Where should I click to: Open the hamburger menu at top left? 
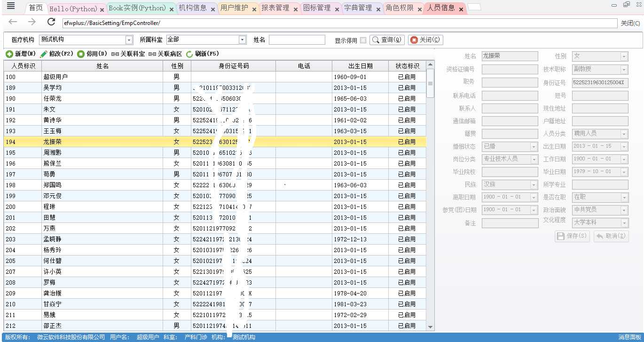(10, 7)
